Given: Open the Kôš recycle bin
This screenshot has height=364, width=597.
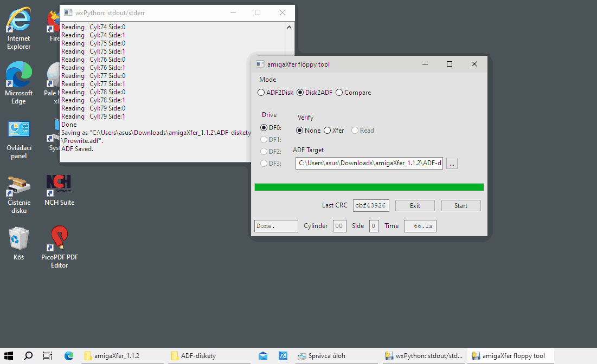Looking at the screenshot, I should point(18,243).
